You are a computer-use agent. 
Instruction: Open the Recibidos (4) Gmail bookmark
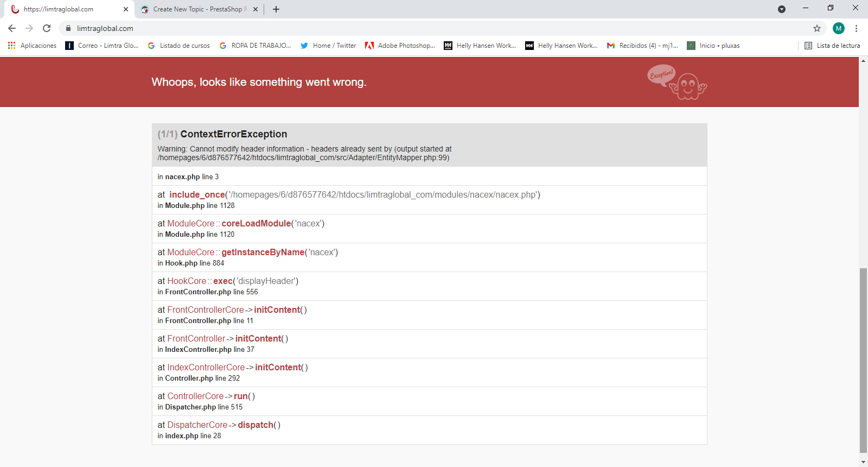(x=643, y=46)
